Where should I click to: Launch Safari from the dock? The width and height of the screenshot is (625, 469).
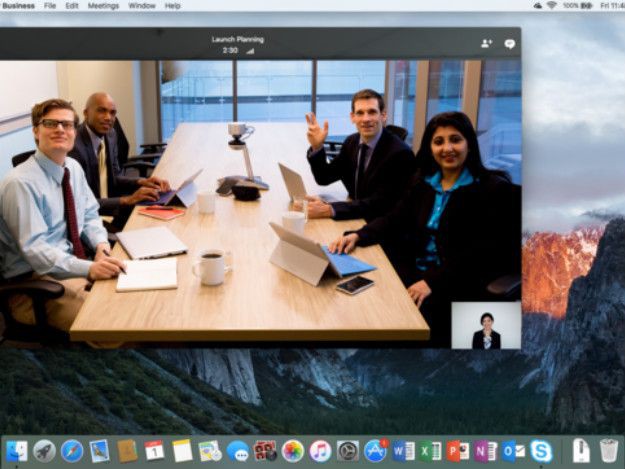coord(72,451)
